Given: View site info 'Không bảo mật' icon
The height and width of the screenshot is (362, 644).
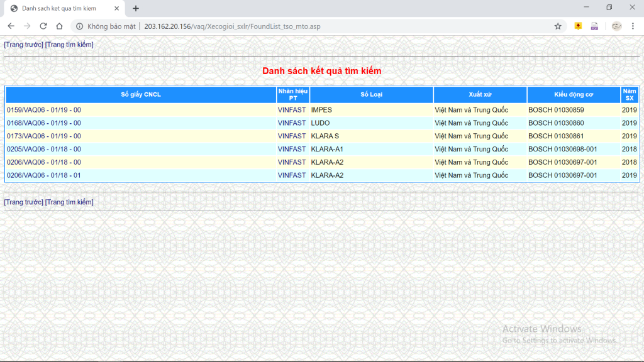Looking at the screenshot, I should tap(79, 26).
